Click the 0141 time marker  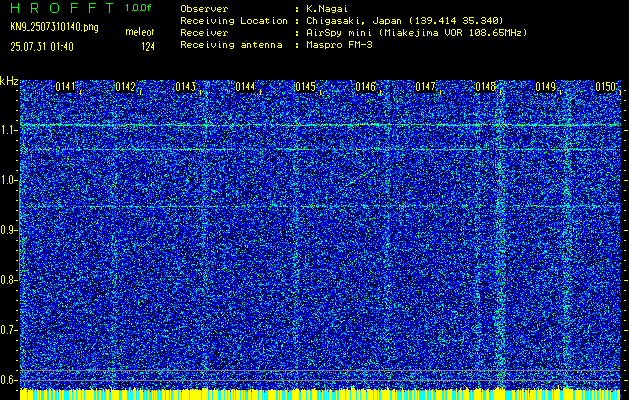pyautogui.click(x=65, y=87)
